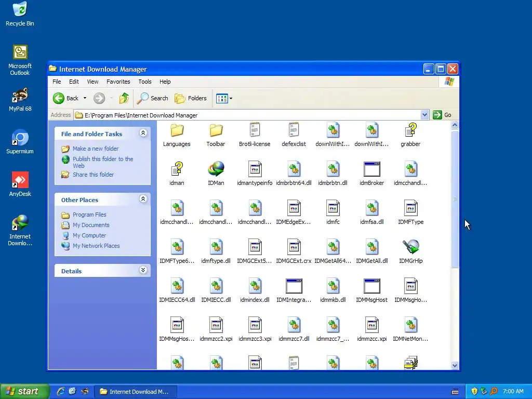The height and width of the screenshot is (399, 532).
Task: Select the IDMGrHlp application
Action: (410, 252)
